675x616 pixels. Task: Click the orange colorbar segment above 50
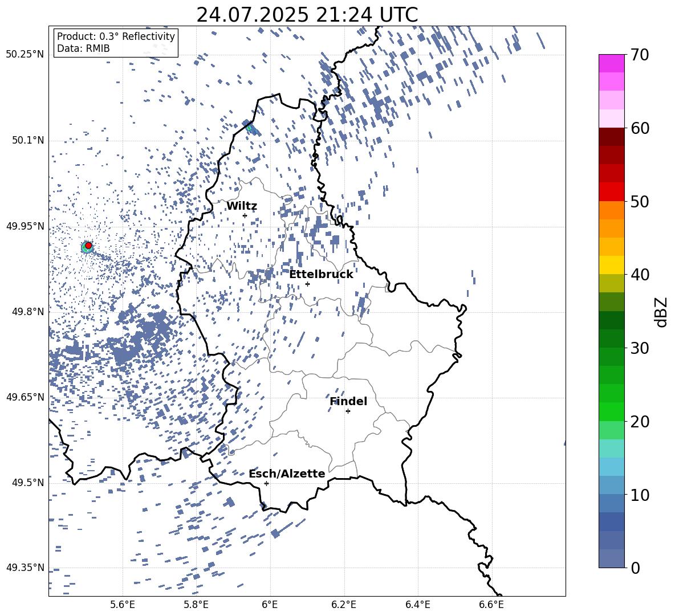611,210
